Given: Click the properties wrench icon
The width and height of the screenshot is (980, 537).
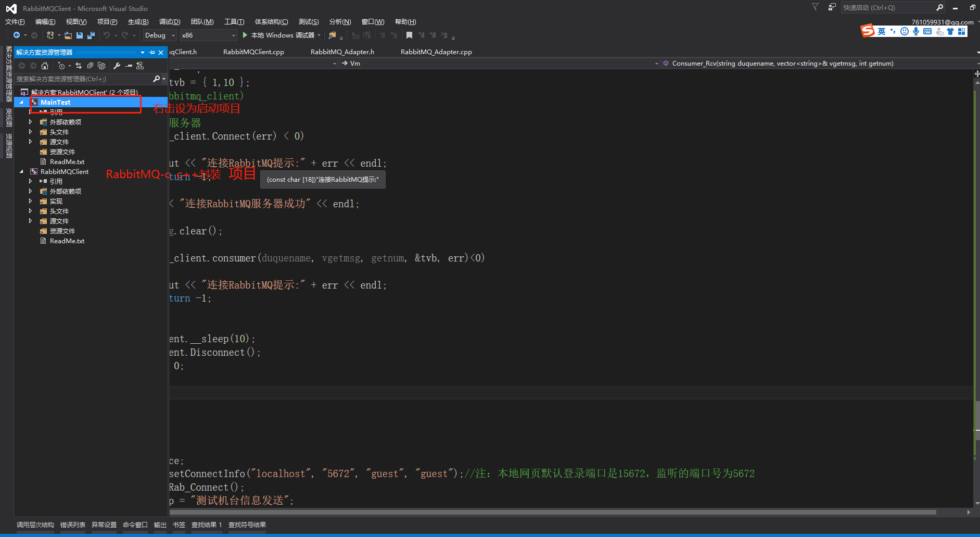Looking at the screenshot, I should (117, 66).
